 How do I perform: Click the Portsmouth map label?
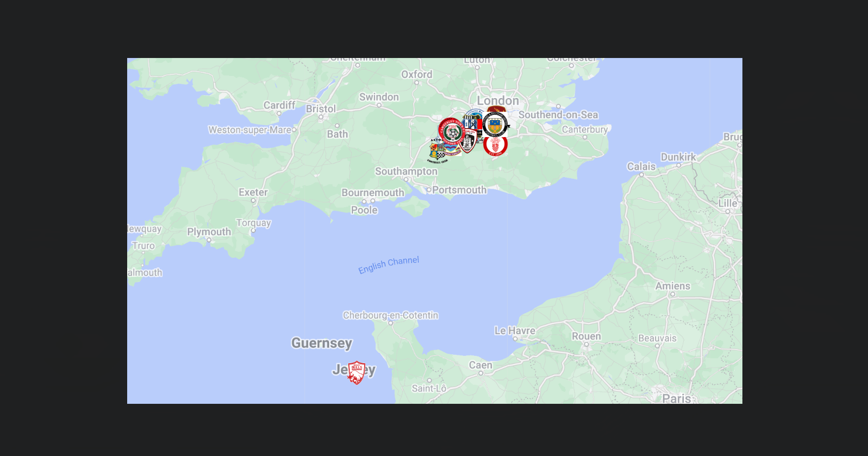point(459,190)
